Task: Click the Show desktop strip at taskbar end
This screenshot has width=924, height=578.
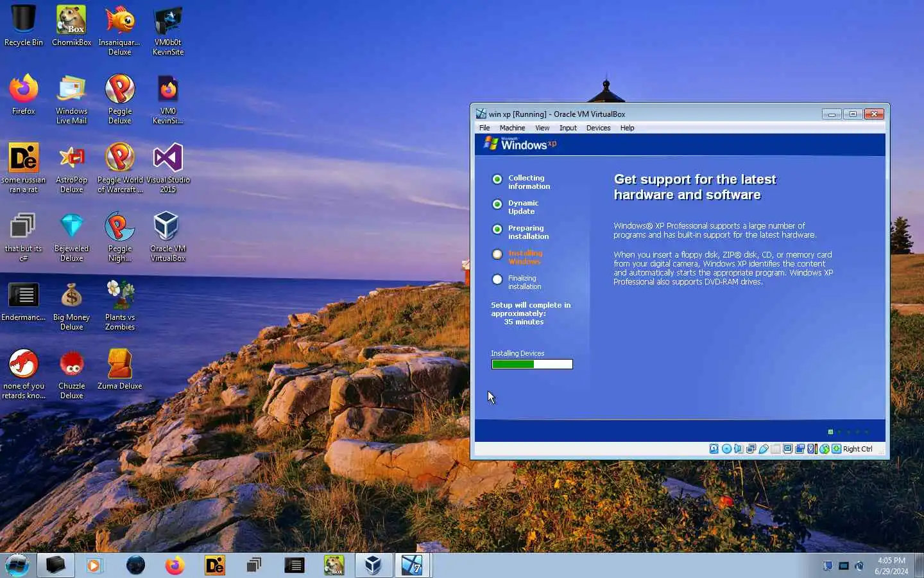Action: [920, 565]
